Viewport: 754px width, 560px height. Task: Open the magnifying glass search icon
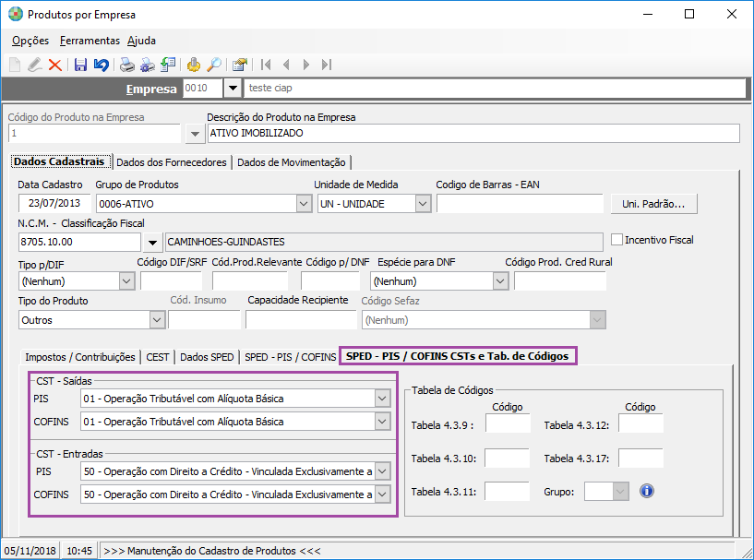tap(214, 65)
